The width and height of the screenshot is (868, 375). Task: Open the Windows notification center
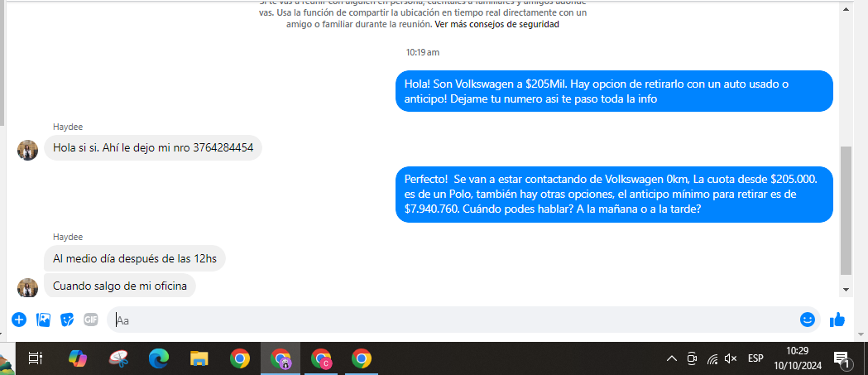click(842, 358)
